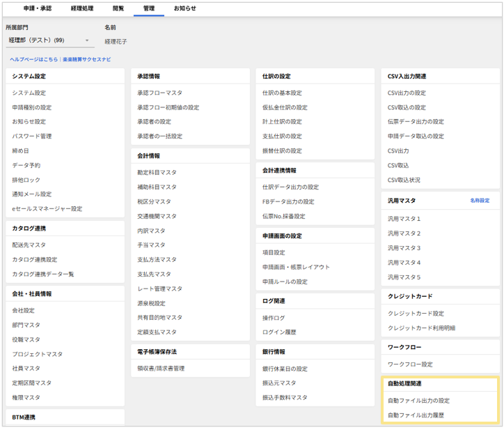Switch to the 申請・承認 tab
The width and height of the screenshot is (504, 430).
[38, 8]
